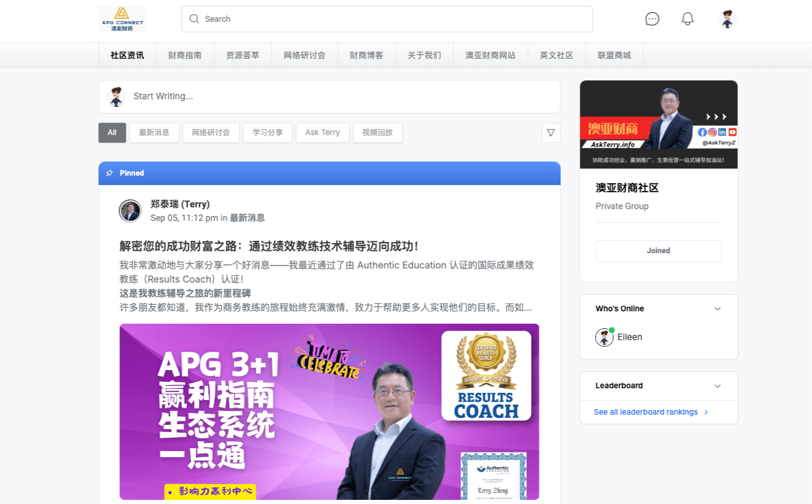Open the 网络研讨会 nav tab

pyautogui.click(x=305, y=55)
